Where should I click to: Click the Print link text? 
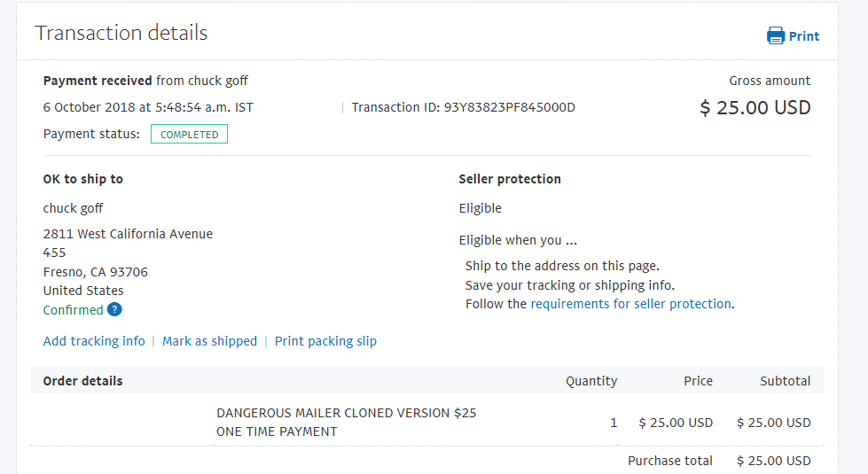point(804,36)
